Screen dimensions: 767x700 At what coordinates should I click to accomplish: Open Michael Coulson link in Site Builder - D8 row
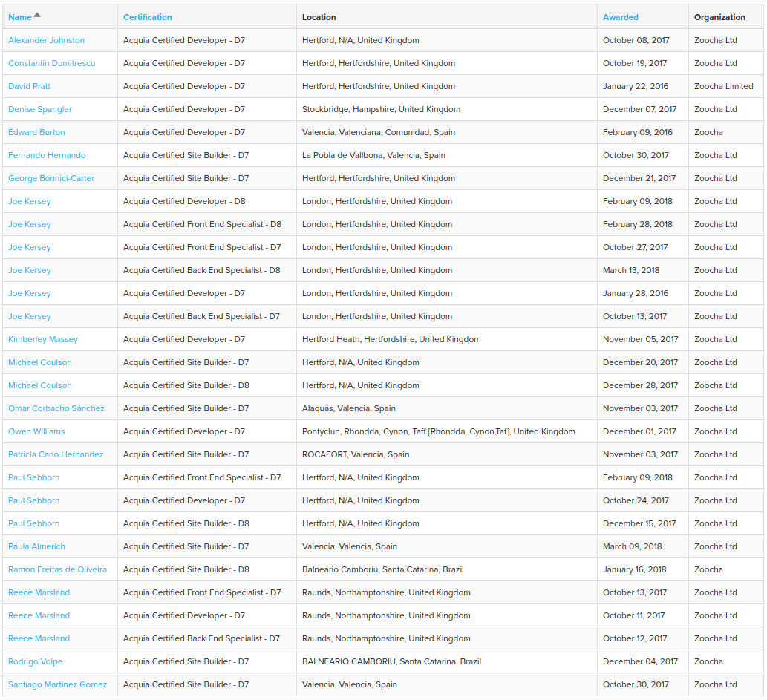[40, 385]
